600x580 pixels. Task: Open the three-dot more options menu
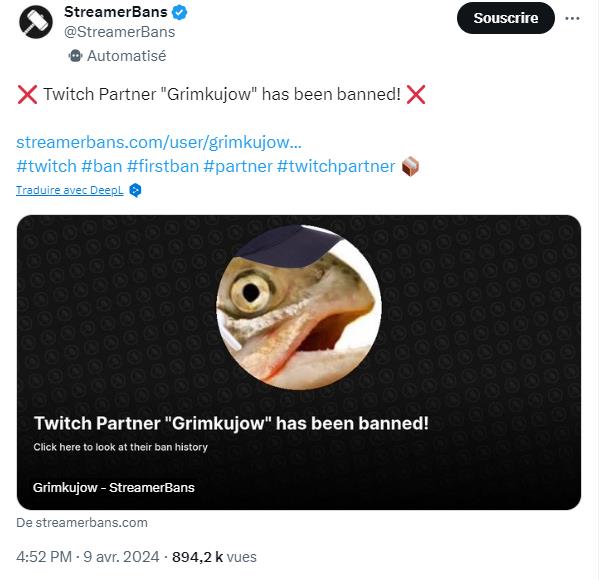(572, 18)
